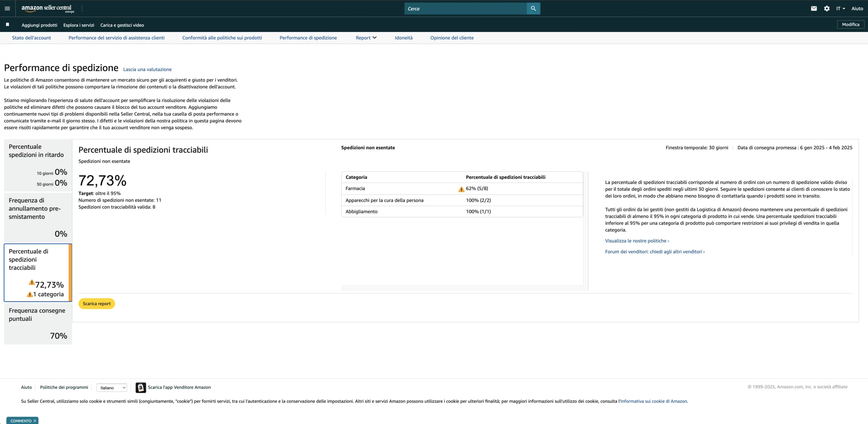Screen dimensions: 868x424
Task: Close the COMMENTO feedback tab
Action: tap(35, 421)
